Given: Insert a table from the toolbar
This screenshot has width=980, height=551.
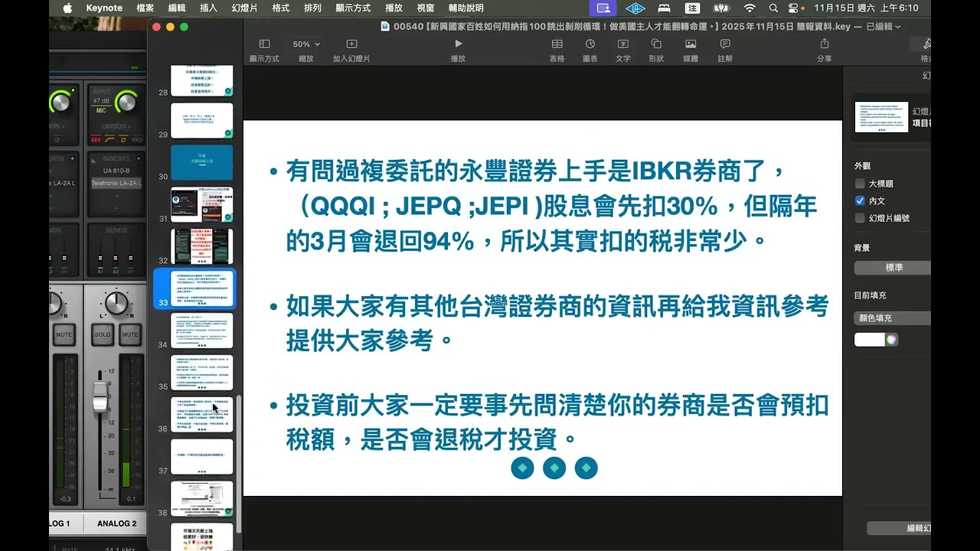Looking at the screenshot, I should pos(557,44).
